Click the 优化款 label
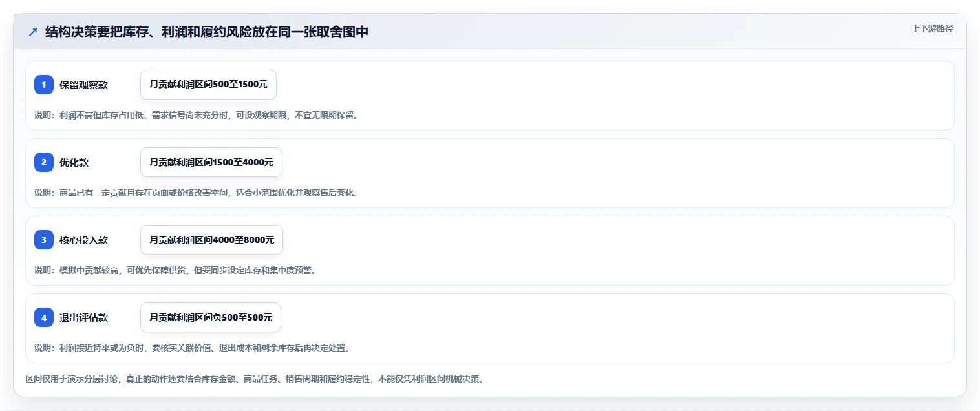Screen dimensions: 980x411 (74, 162)
